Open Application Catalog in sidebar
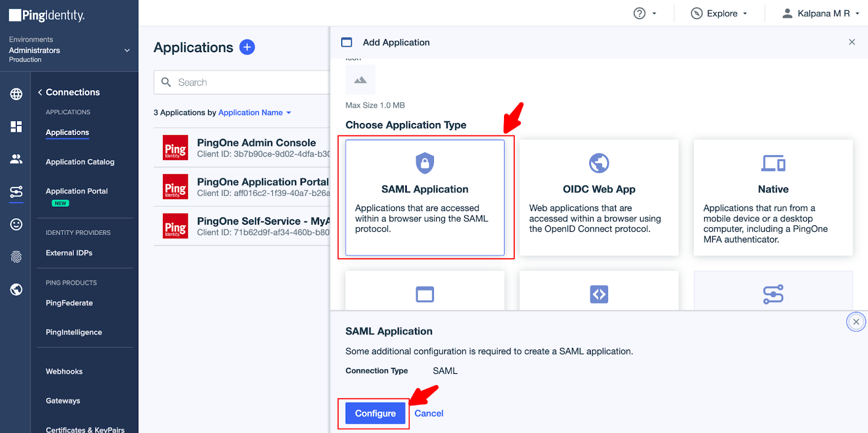The height and width of the screenshot is (433, 868). (80, 162)
